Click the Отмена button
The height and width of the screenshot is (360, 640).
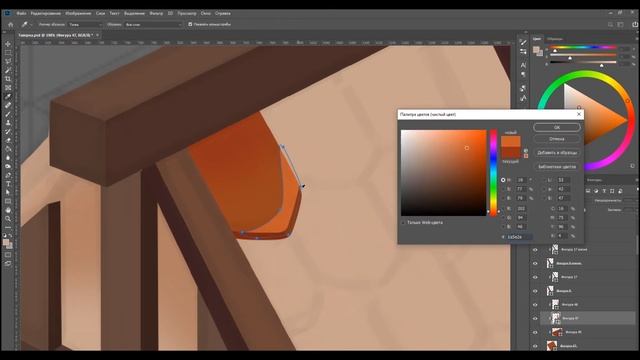tap(557, 139)
